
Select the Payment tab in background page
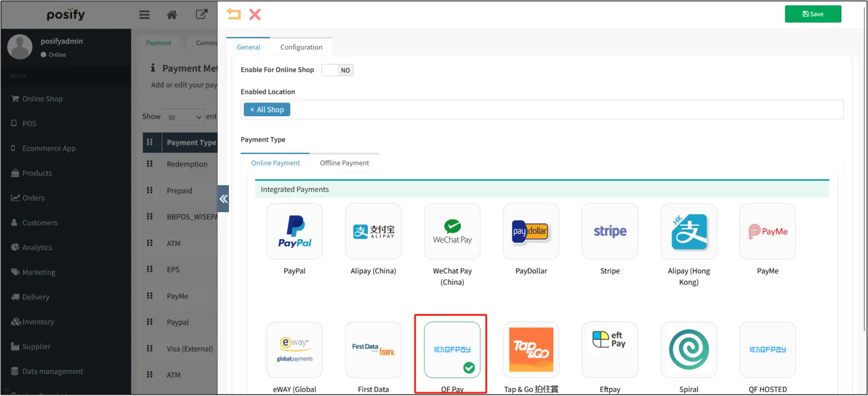[x=158, y=43]
